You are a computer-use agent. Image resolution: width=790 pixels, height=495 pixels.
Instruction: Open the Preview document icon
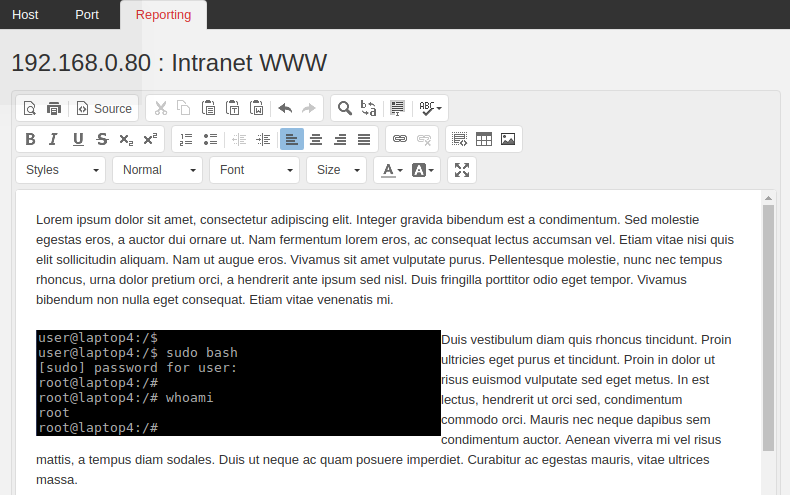(x=30, y=108)
